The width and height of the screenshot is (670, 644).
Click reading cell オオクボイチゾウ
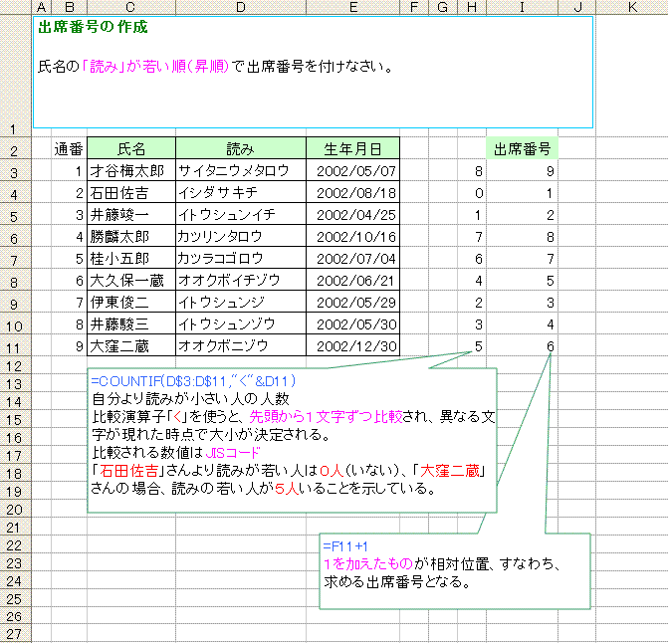tap(241, 280)
